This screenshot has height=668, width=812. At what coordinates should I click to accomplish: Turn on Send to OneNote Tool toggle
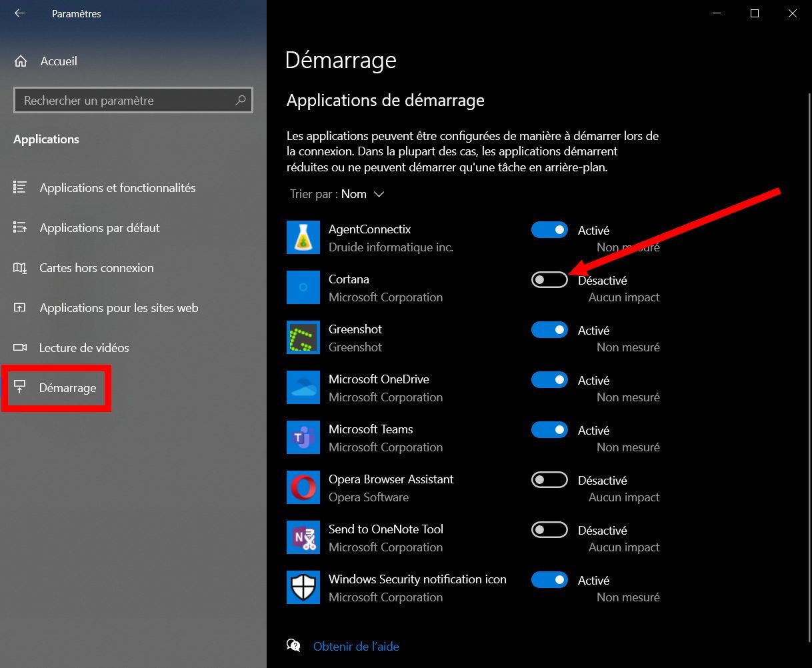pyautogui.click(x=549, y=530)
